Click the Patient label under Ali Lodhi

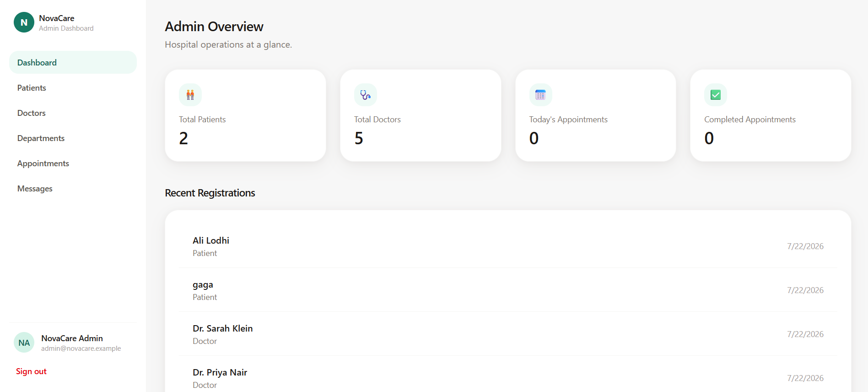pos(205,253)
